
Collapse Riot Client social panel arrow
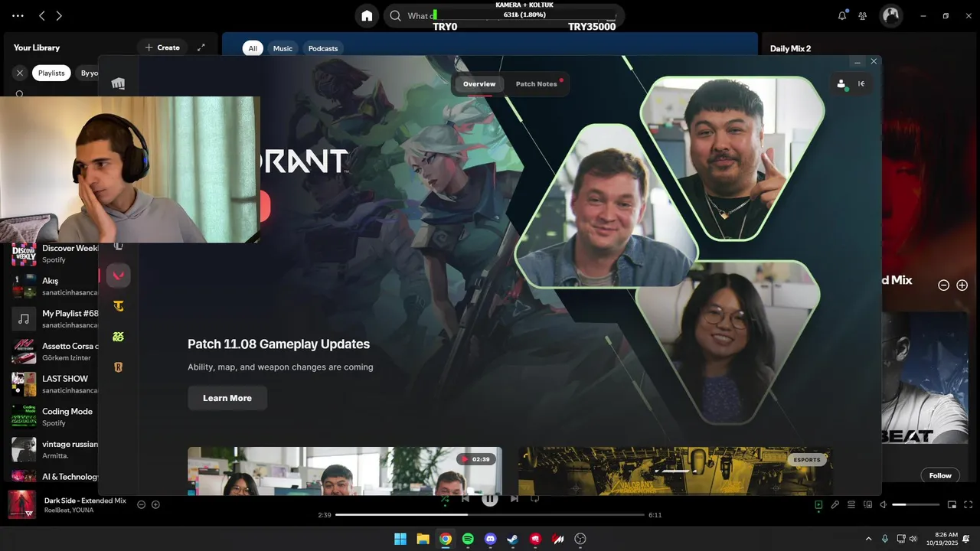tap(861, 84)
